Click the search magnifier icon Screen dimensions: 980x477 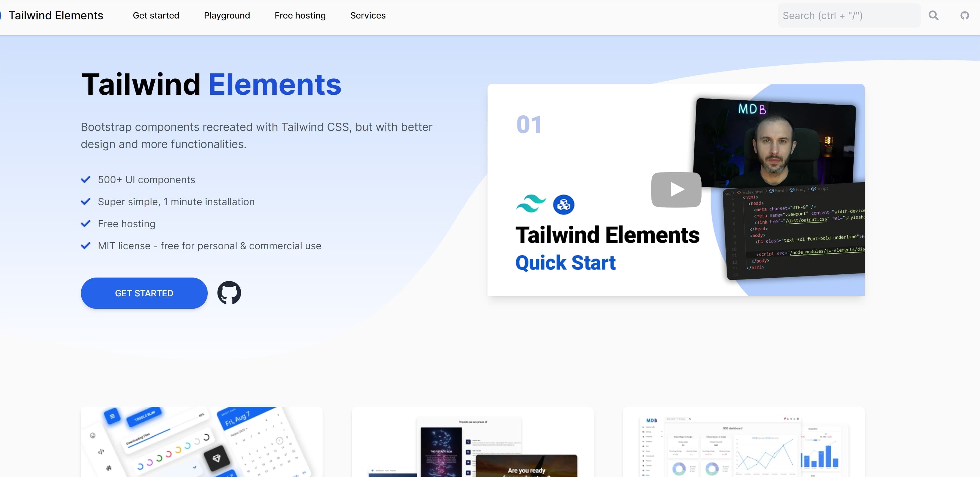click(x=933, y=16)
